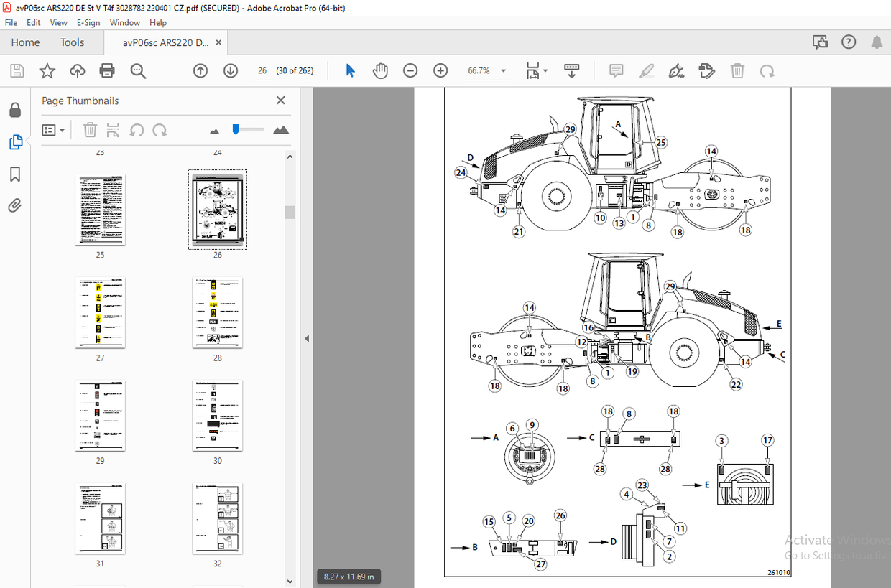Activate the Highlight text tool

click(x=646, y=70)
